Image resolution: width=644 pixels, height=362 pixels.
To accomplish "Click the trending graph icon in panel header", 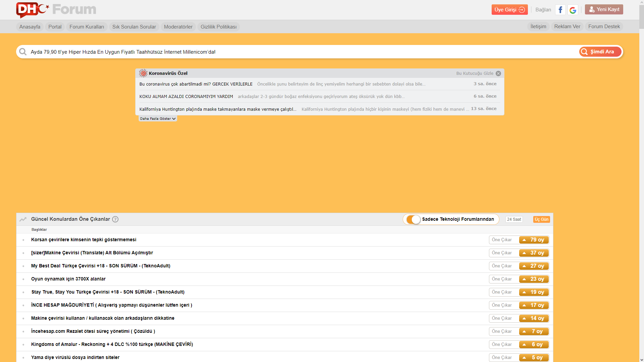I will (23, 219).
